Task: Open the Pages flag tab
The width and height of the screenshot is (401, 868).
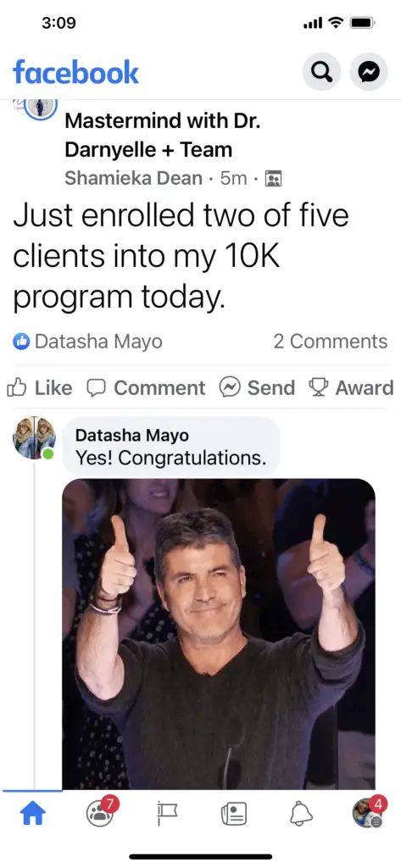Action: point(167,814)
